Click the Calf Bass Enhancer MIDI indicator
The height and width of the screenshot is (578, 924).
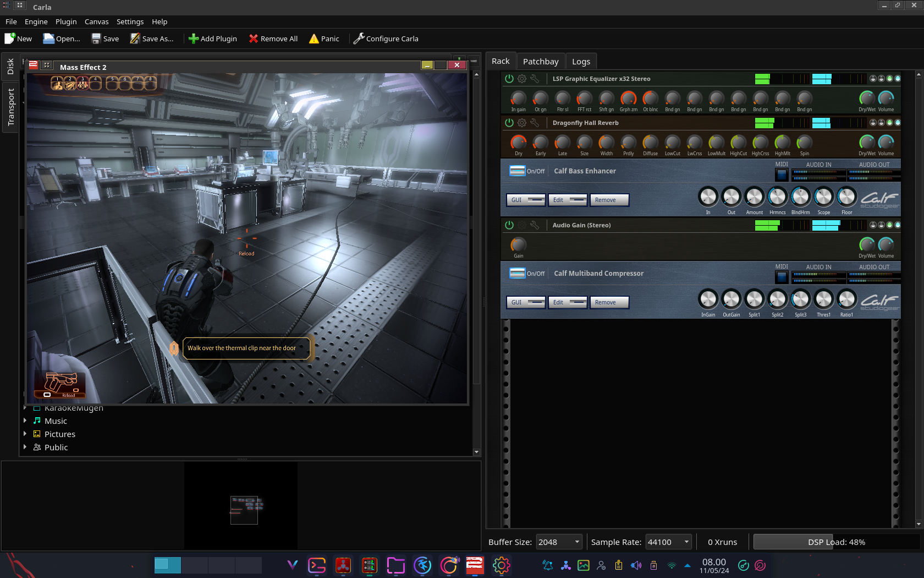[782, 175]
